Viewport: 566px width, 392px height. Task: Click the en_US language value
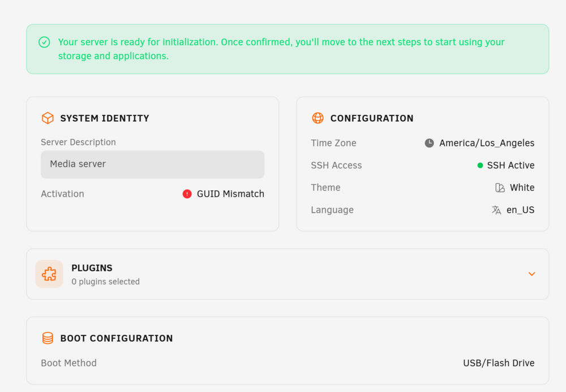(521, 210)
